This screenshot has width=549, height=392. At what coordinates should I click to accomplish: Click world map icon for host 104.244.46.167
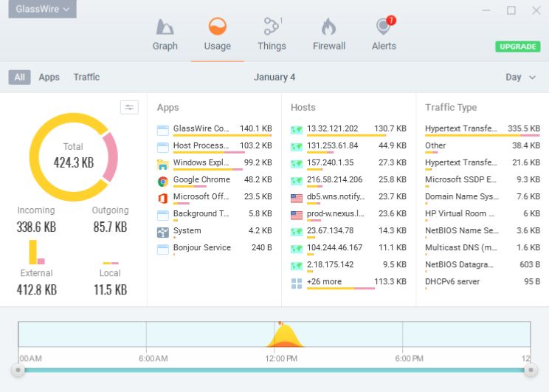297,249
